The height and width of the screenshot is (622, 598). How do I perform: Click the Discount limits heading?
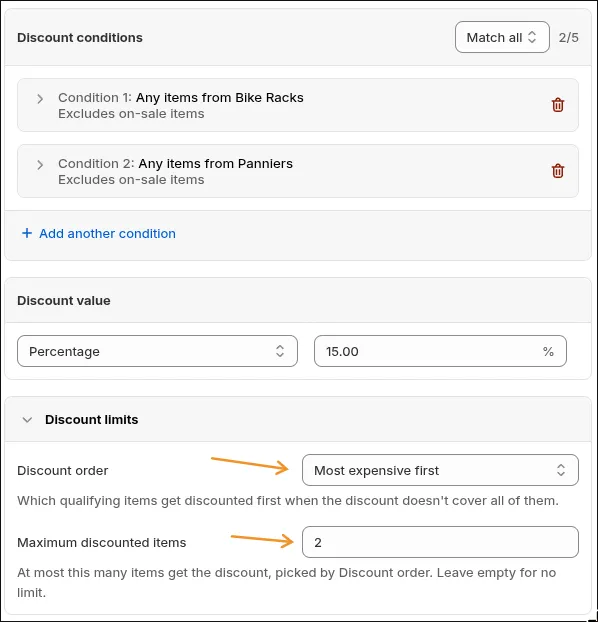pyautogui.click(x=92, y=420)
